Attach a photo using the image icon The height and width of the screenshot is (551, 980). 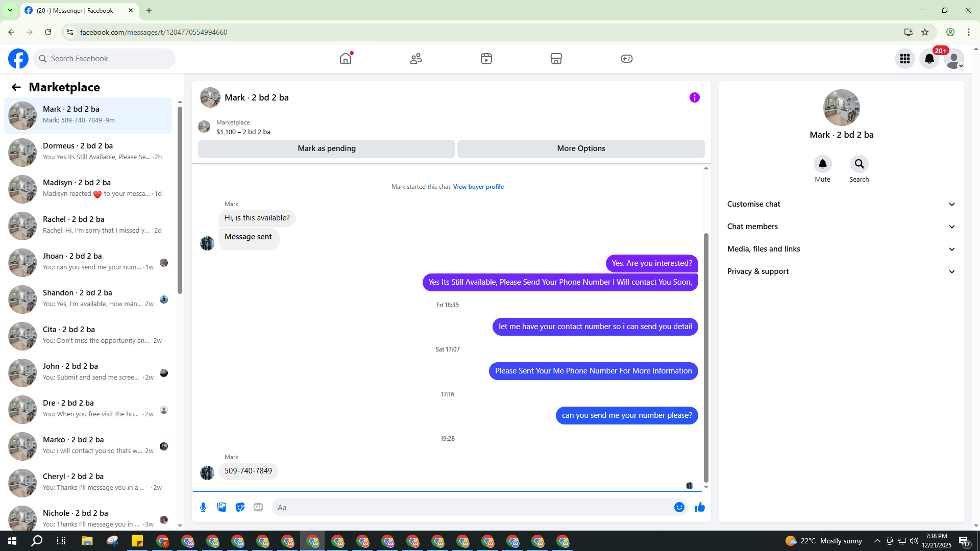tap(222, 507)
